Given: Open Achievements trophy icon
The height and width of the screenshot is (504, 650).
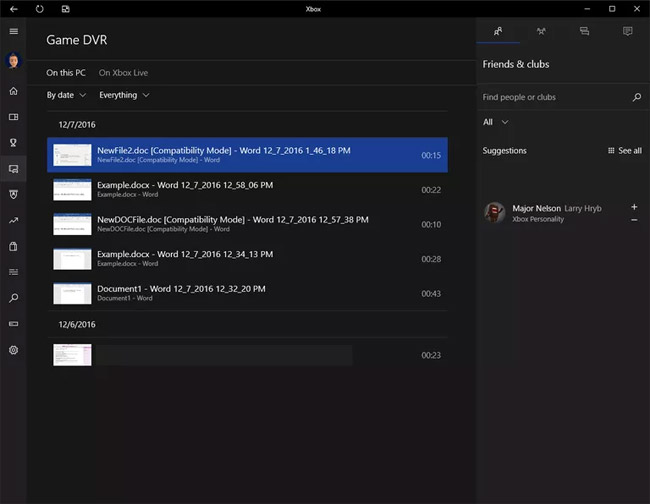Looking at the screenshot, I should coord(14,143).
